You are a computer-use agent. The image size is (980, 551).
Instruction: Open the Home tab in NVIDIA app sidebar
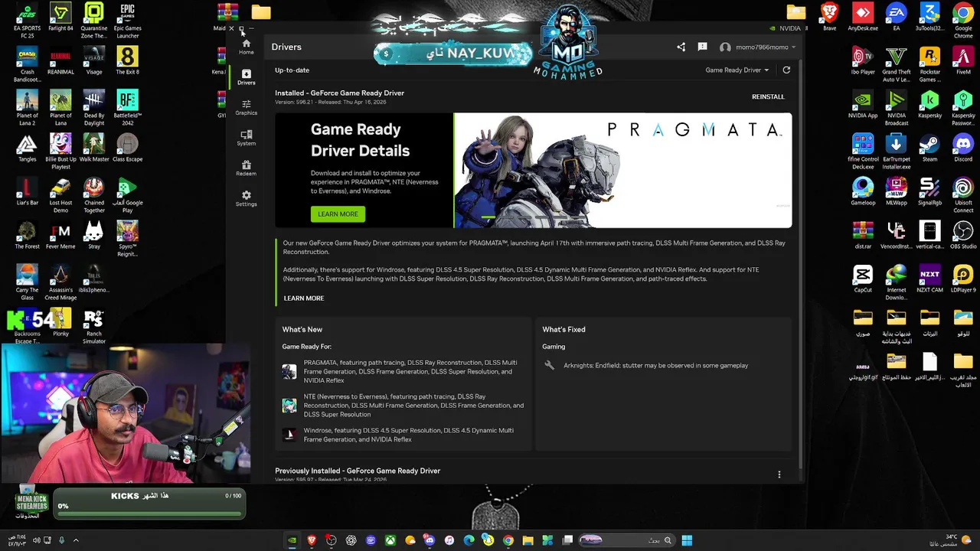(x=246, y=47)
